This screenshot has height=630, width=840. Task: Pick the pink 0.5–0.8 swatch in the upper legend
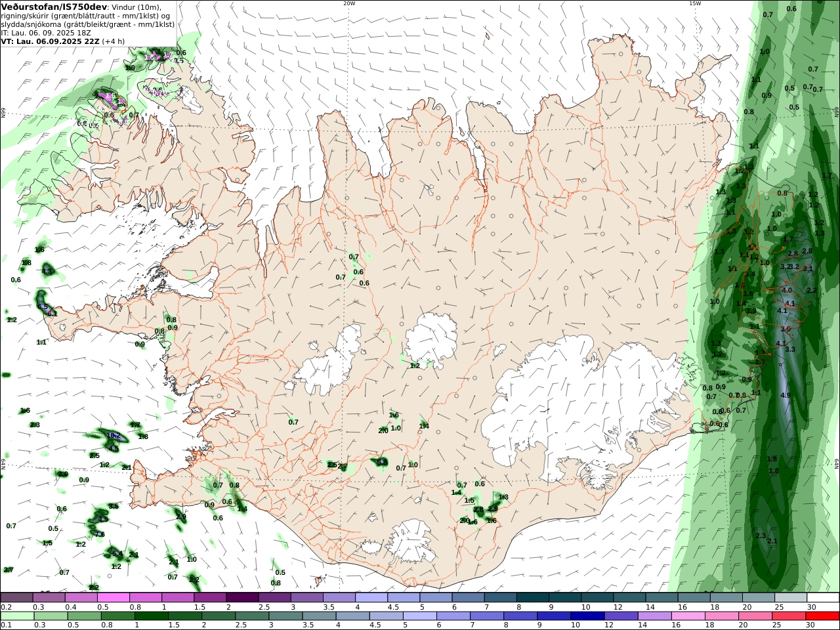[114, 597]
